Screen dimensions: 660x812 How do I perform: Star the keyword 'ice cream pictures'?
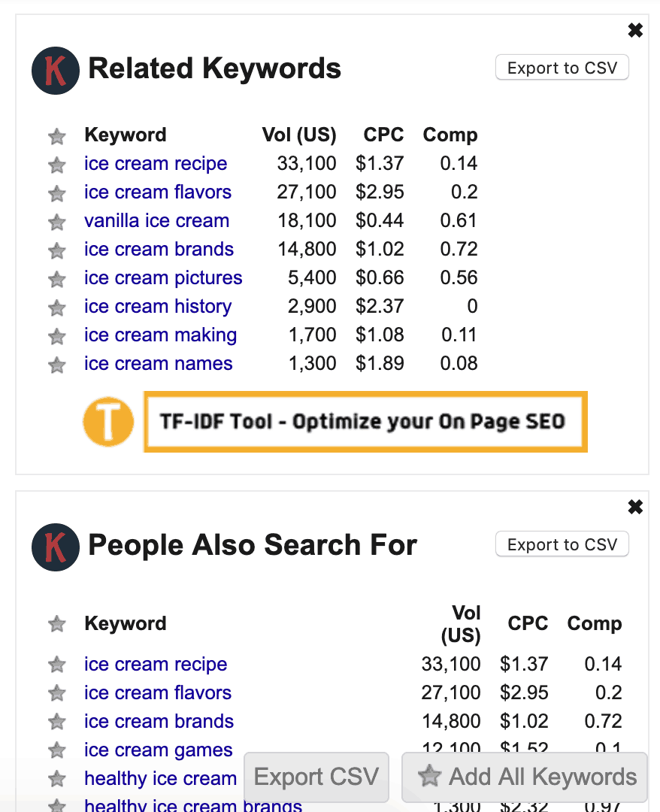[56, 278]
